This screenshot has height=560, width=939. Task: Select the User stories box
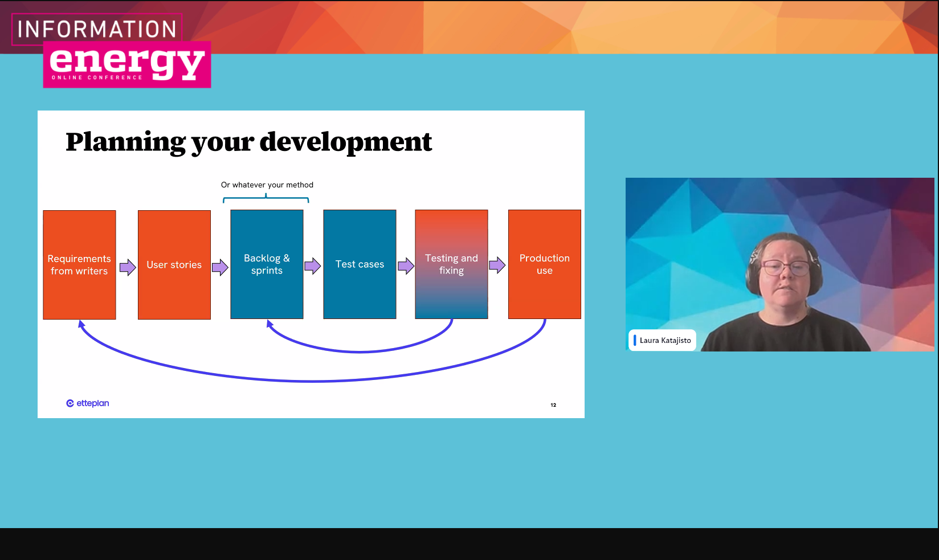pos(174,265)
